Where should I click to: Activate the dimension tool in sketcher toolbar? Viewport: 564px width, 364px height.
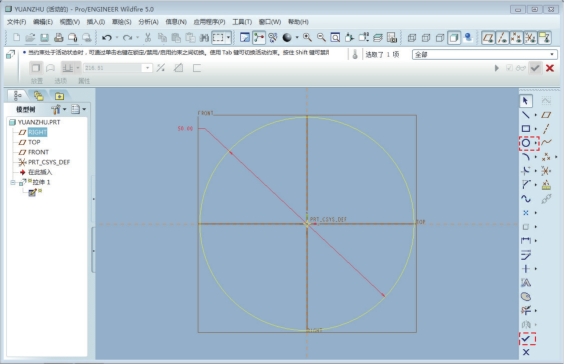[x=526, y=240]
